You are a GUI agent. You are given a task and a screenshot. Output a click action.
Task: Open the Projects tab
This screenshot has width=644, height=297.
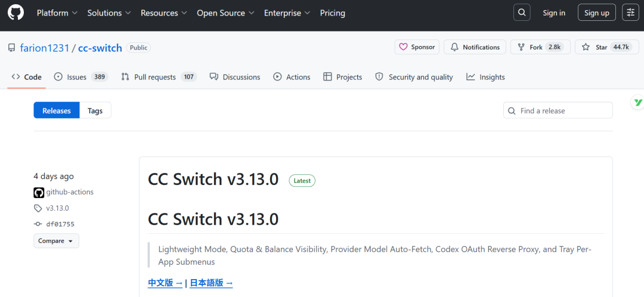click(342, 77)
